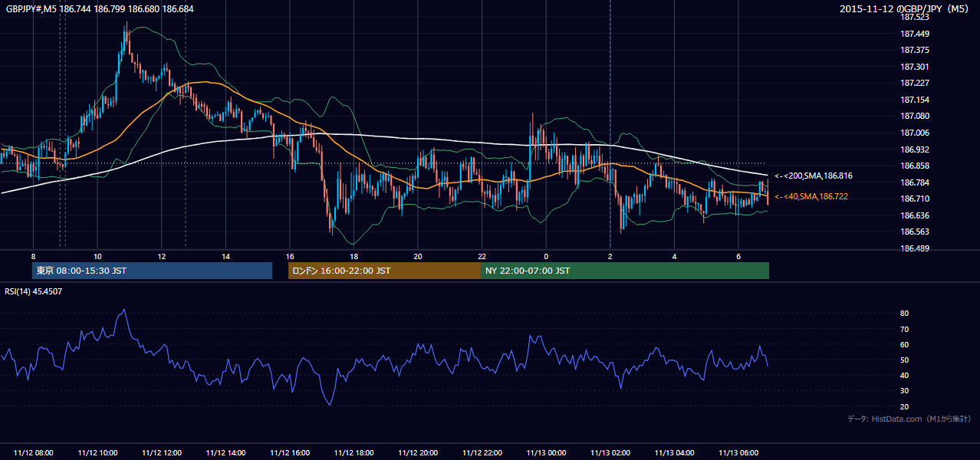Viewport: 980px width, 460px height.
Task: Click the RSI scale value 70
Action: [905, 329]
